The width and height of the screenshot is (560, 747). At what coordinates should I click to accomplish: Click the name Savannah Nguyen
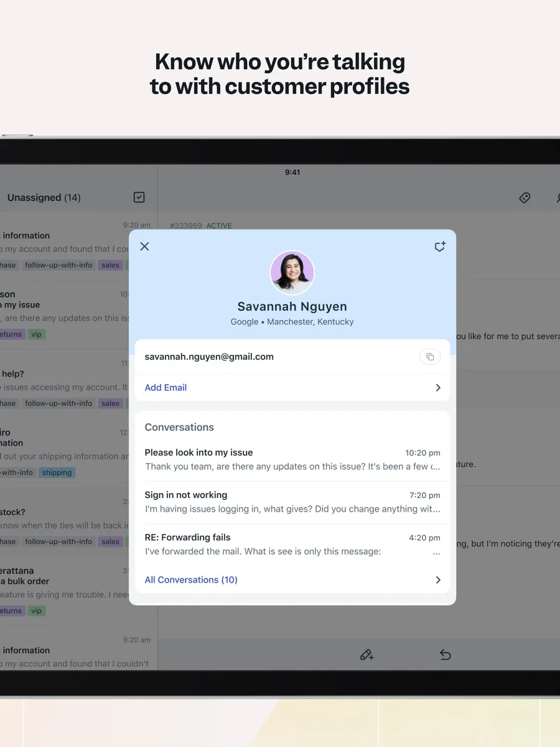292,306
